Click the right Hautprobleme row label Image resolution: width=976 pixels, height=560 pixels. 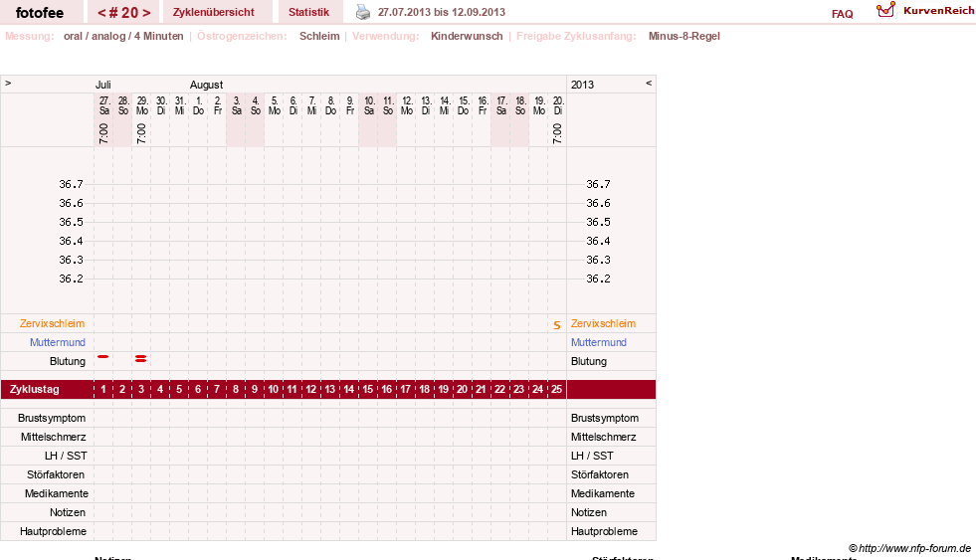click(x=604, y=531)
